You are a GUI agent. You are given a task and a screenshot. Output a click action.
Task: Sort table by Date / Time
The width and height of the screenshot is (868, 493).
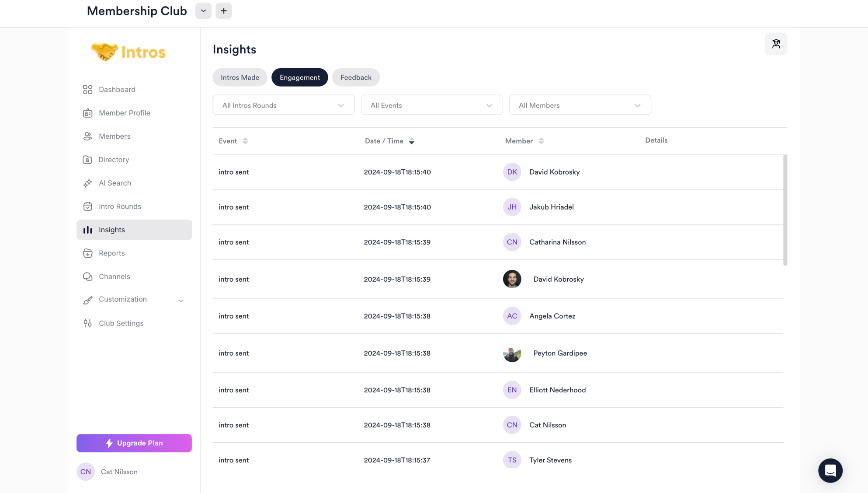411,141
